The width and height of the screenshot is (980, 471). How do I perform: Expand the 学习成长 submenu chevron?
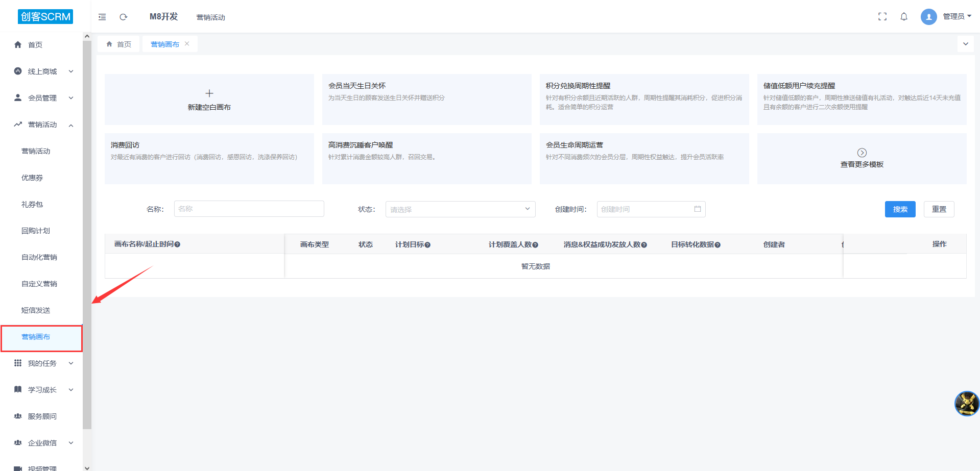pos(71,390)
